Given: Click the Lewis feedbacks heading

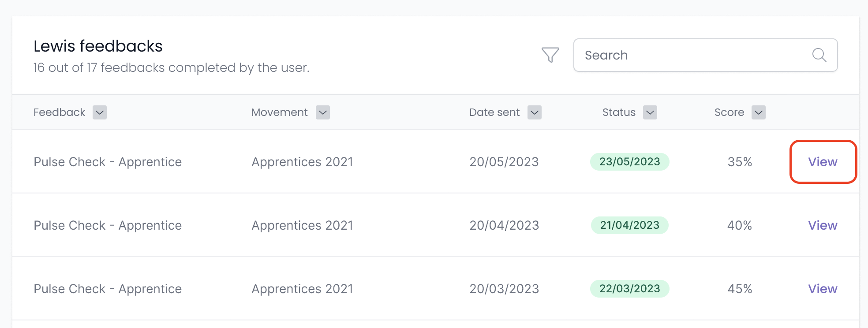Looking at the screenshot, I should [98, 46].
